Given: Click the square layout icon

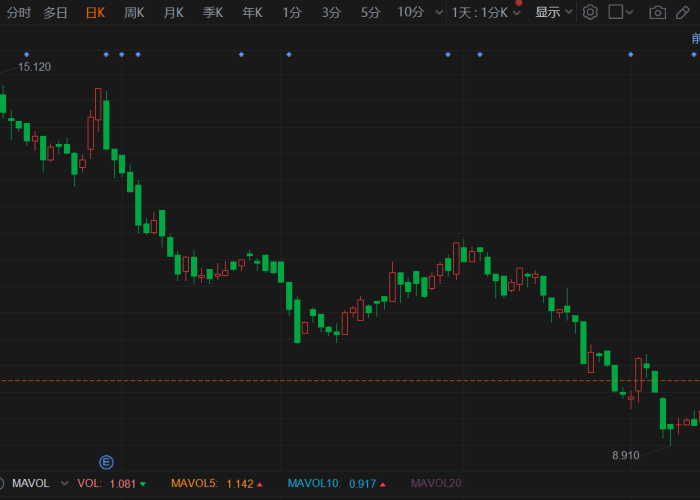Looking at the screenshot, I should (x=616, y=12).
